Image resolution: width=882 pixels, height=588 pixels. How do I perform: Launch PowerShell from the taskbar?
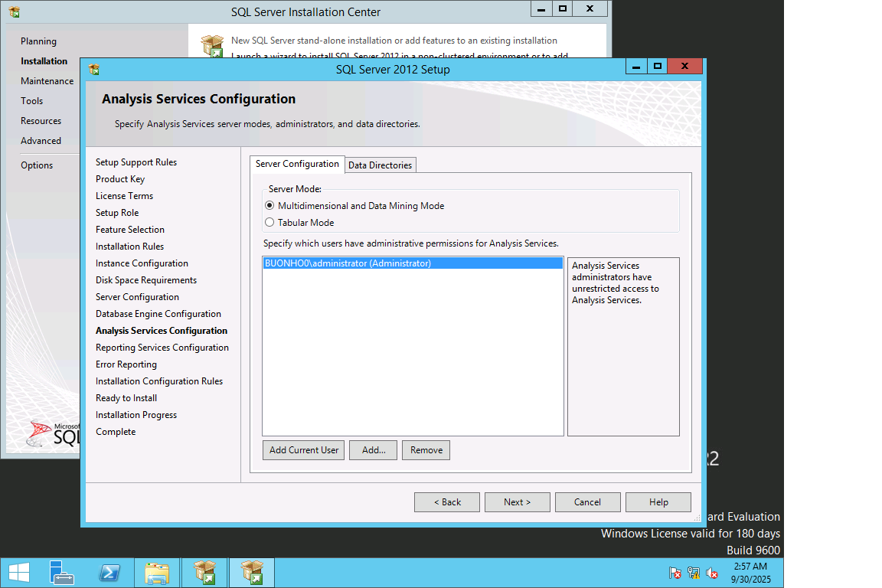(x=109, y=573)
